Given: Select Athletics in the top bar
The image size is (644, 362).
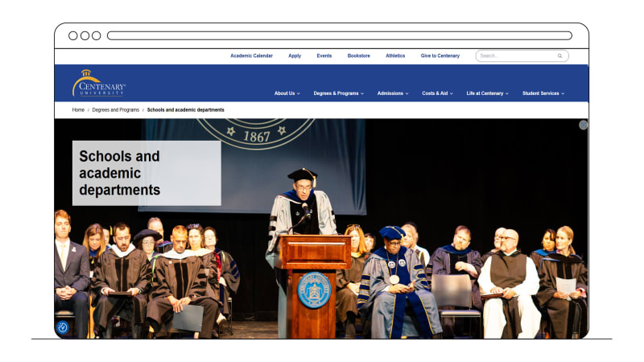Looking at the screenshot, I should tap(395, 56).
